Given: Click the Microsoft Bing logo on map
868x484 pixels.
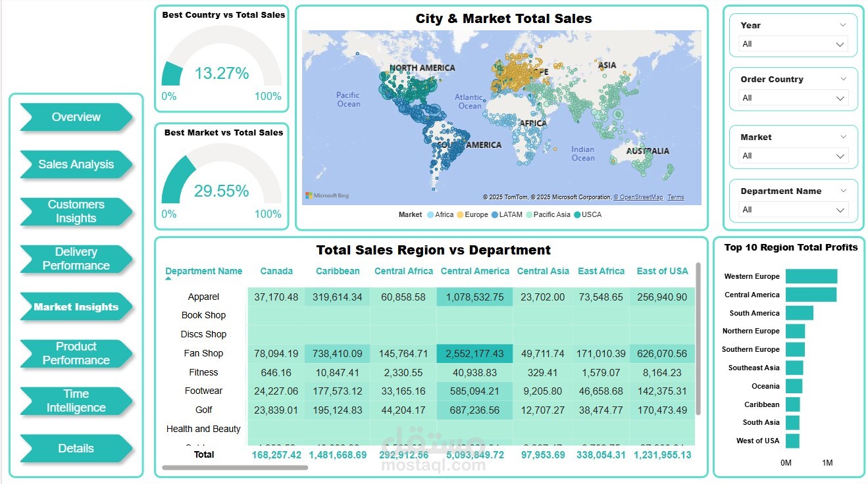Looking at the screenshot, I should (x=327, y=196).
